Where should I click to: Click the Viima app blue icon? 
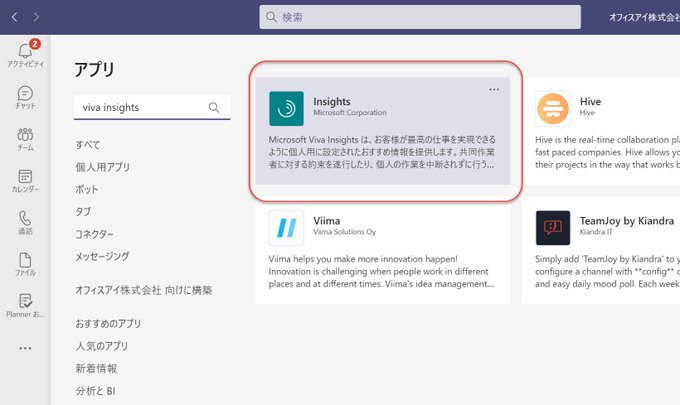click(x=286, y=228)
